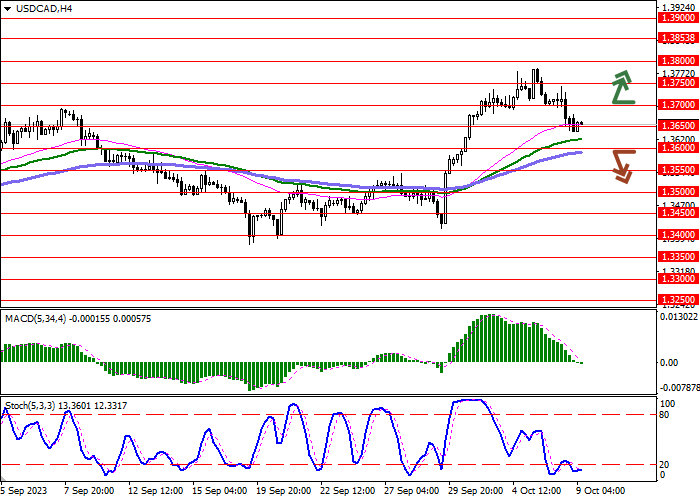Click the green upward arrow icon
The height and width of the screenshot is (500, 700).
coord(623,88)
